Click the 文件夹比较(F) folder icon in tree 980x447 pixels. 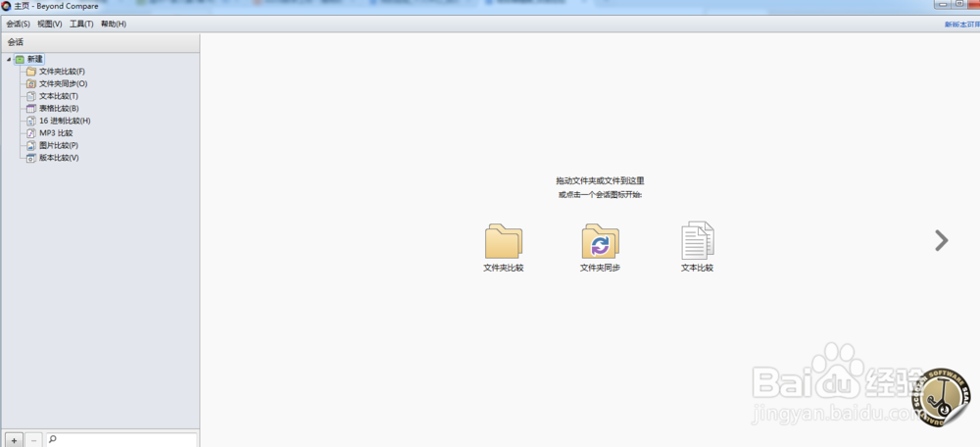[x=31, y=72]
